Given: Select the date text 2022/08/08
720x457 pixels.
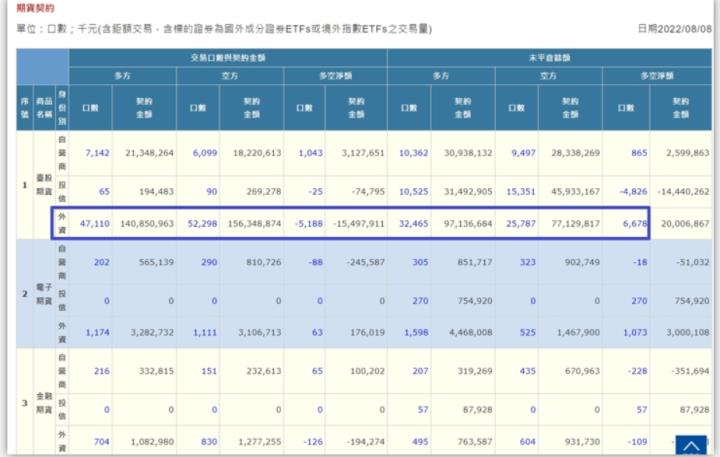Looking at the screenshot, I should (x=687, y=29).
